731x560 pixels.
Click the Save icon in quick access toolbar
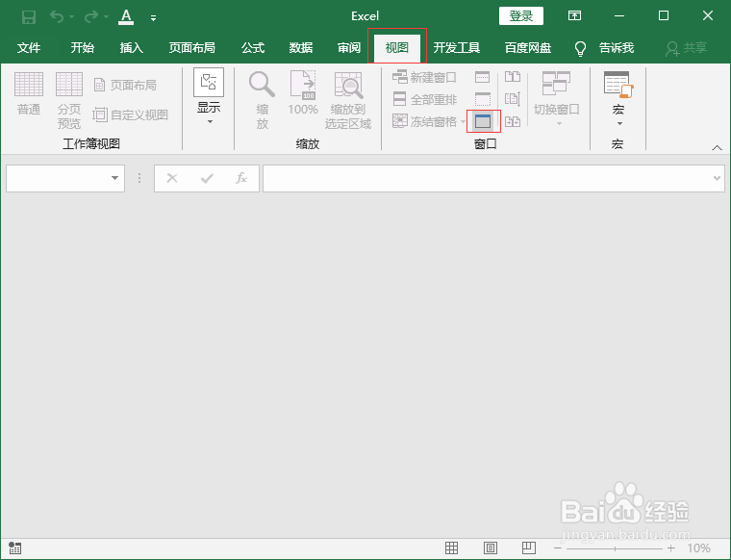coord(29,17)
